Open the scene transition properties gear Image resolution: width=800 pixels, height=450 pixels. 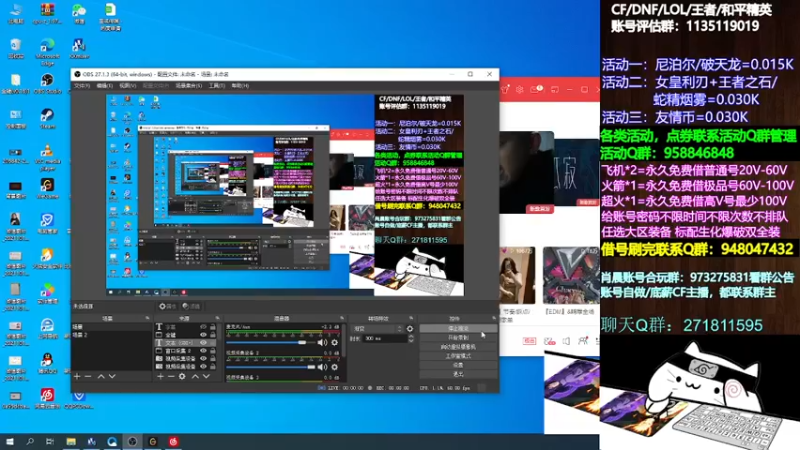click(x=410, y=329)
